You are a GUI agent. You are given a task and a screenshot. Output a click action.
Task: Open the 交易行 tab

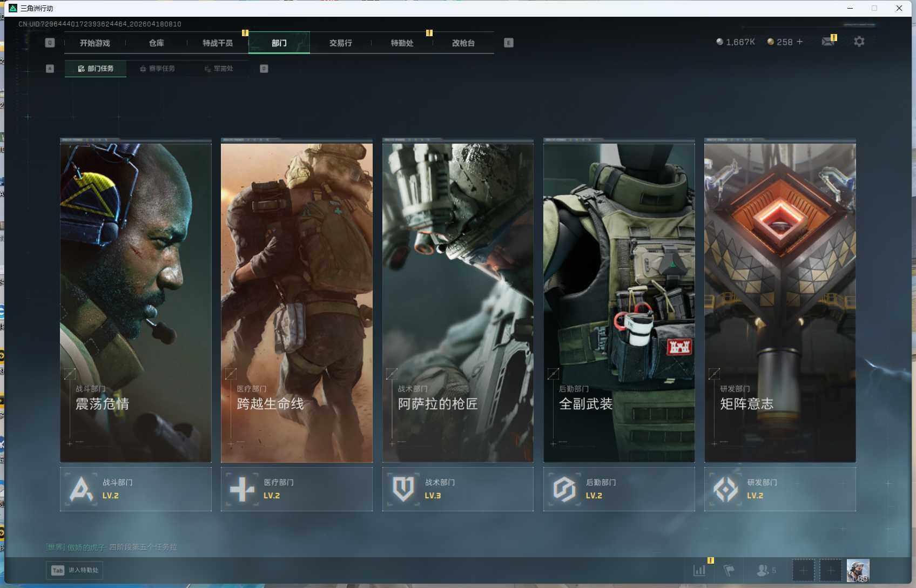340,43
